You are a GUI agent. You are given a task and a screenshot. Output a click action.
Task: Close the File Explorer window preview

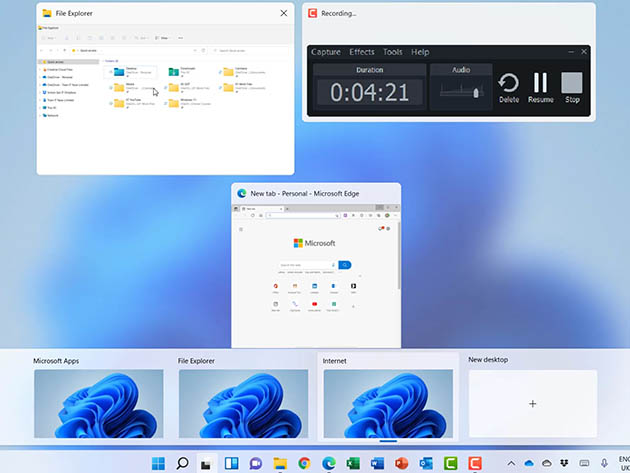284,13
